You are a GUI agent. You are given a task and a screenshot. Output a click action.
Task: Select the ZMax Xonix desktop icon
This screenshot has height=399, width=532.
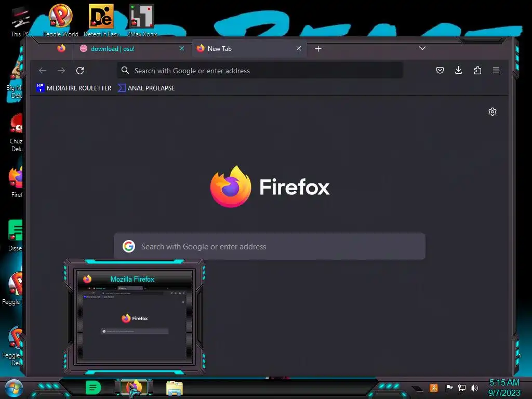click(142, 20)
